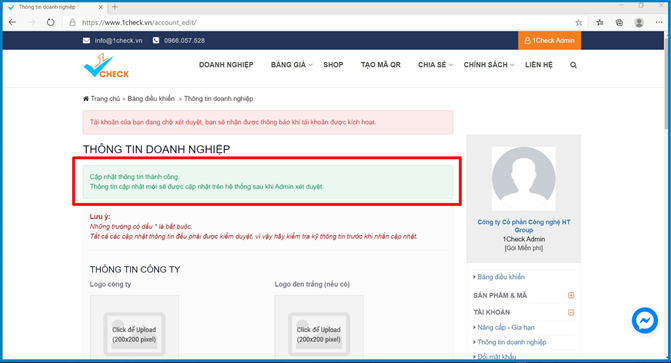Go to Bảng điều khiển breadcrumb link
671x363 pixels.
[x=151, y=99]
